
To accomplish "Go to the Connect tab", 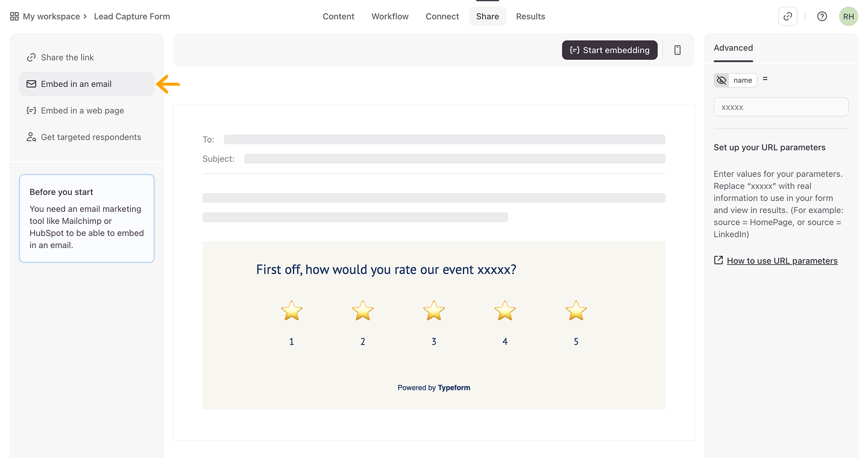I will [x=442, y=16].
